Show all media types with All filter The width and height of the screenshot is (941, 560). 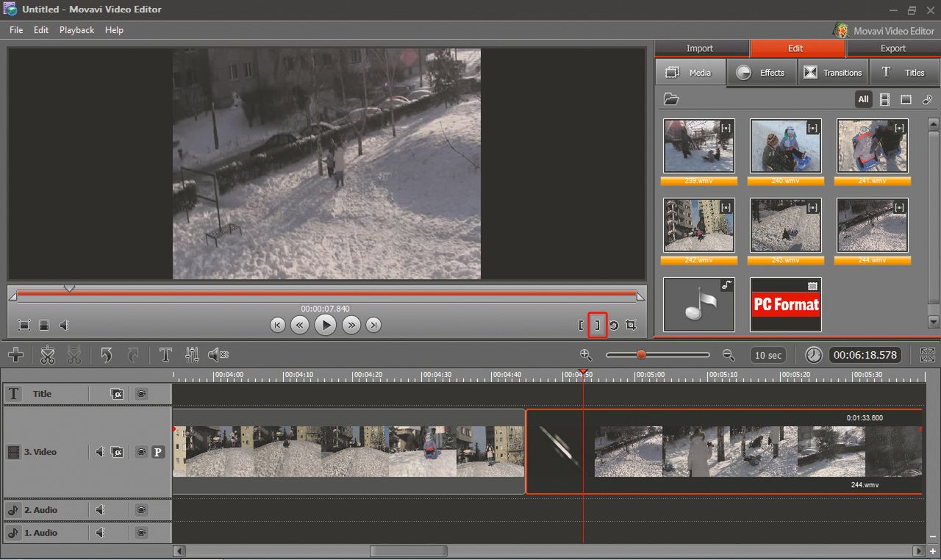coord(863,99)
